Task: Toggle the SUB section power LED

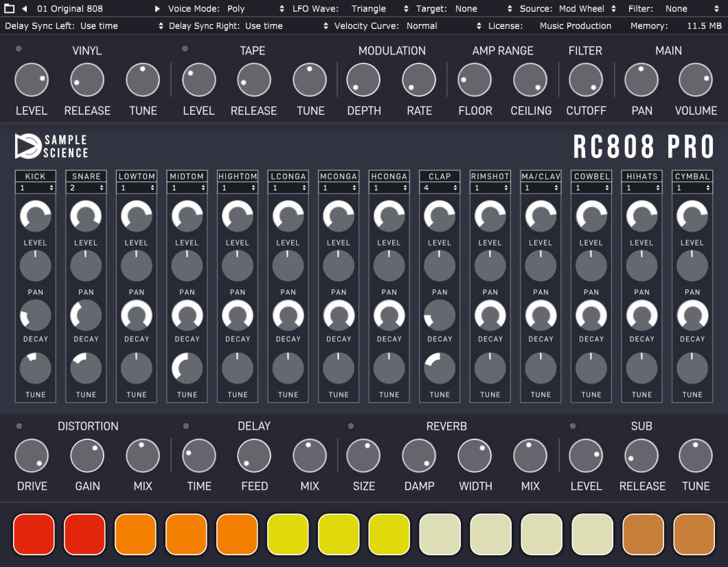Action: 573,426
